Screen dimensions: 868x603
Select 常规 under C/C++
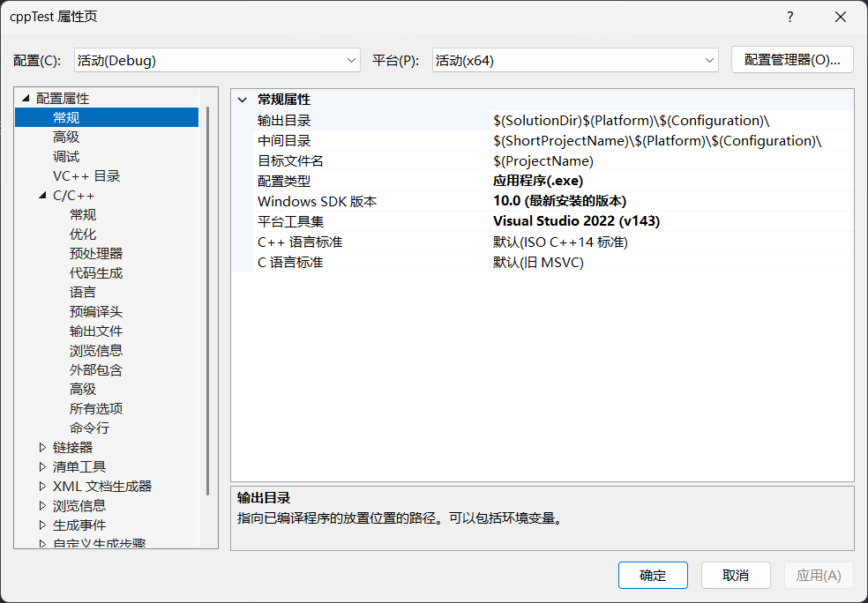pos(83,214)
